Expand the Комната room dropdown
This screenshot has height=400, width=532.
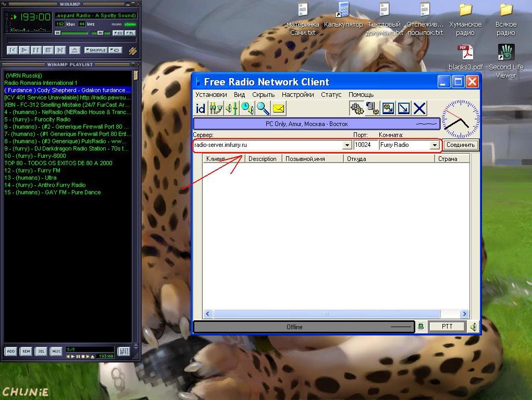tap(435, 145)
